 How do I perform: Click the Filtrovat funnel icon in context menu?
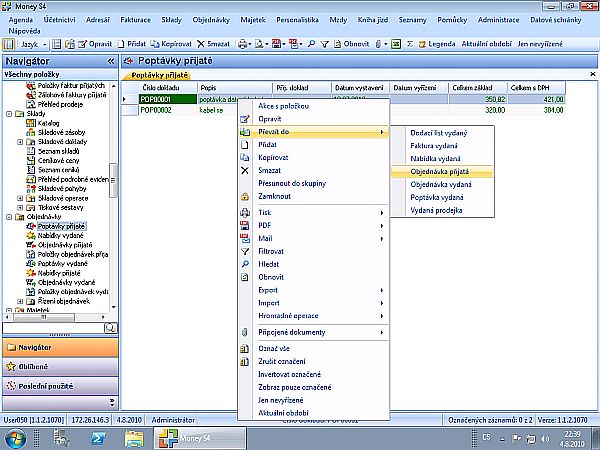click(x=245, y=251)
